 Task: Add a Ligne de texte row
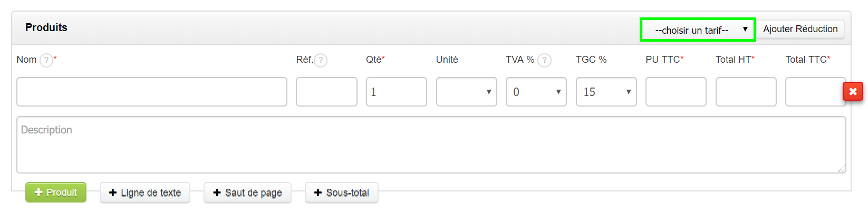[145, 193]
